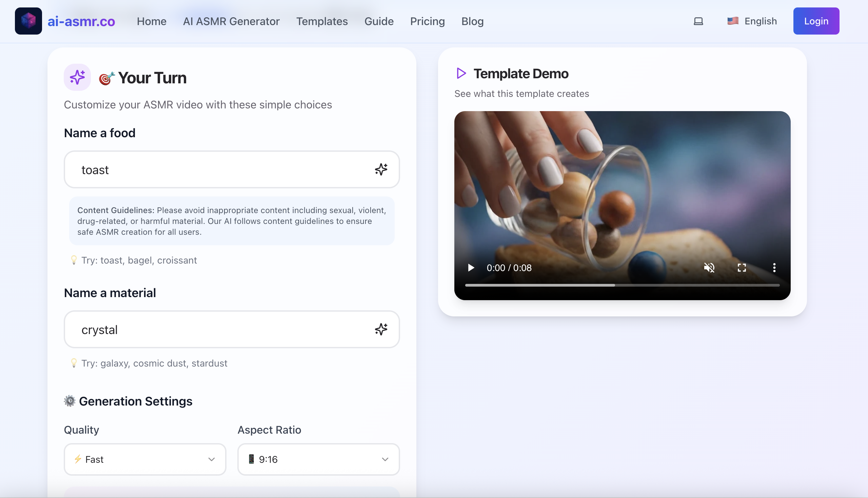The height and width of the screenshot is (498, 868).
Task: Click the ai-asmr.co cube logo icon
Action: (28, 21)
